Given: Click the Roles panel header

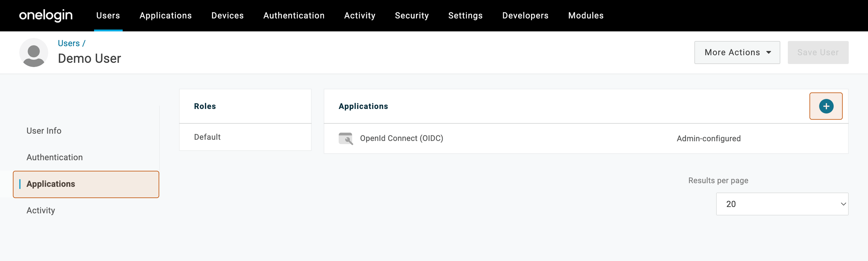Looking at the screenshot, I should coord(245,106).
